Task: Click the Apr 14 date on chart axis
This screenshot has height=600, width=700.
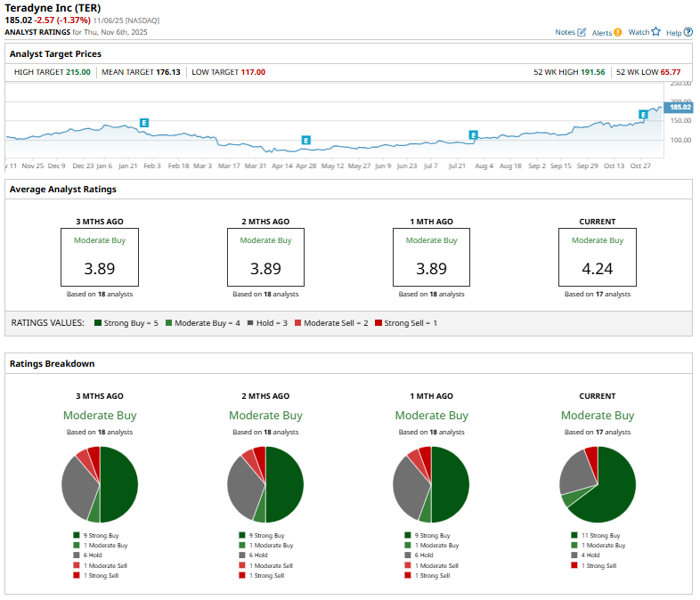Action: point(281,166)
